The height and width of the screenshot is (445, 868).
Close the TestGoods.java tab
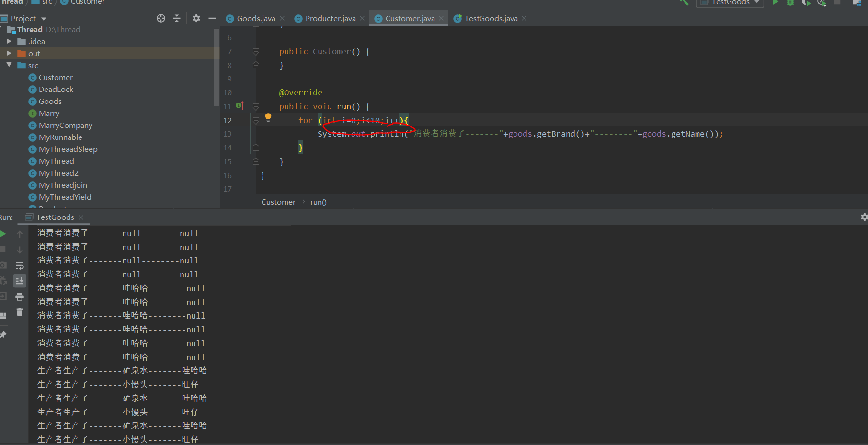(x=524, y=18)
